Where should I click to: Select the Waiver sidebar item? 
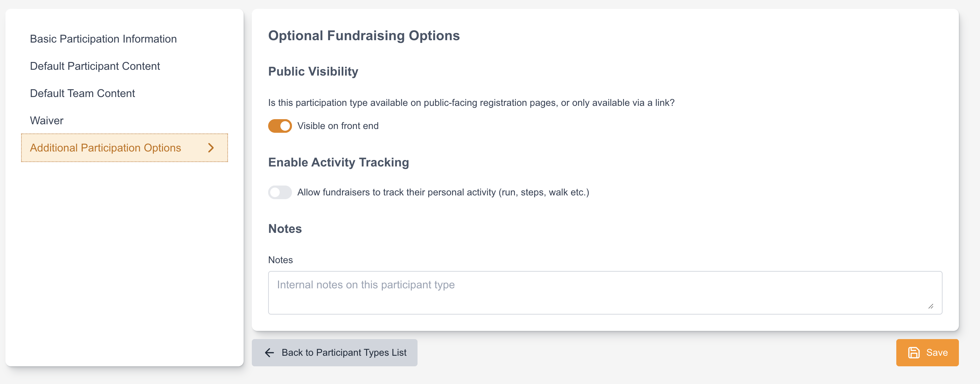(46, 121)
